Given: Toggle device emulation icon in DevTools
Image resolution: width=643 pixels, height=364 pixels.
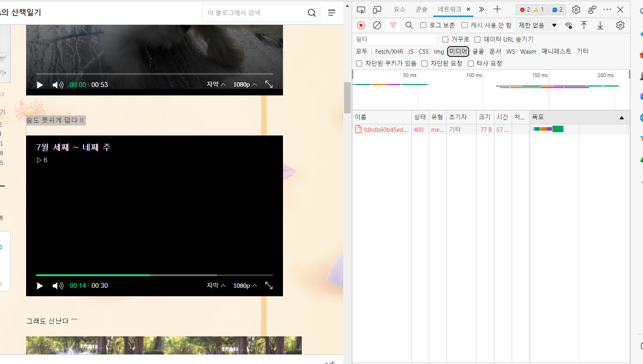Looking at the screenshot, I should (377, 10).
